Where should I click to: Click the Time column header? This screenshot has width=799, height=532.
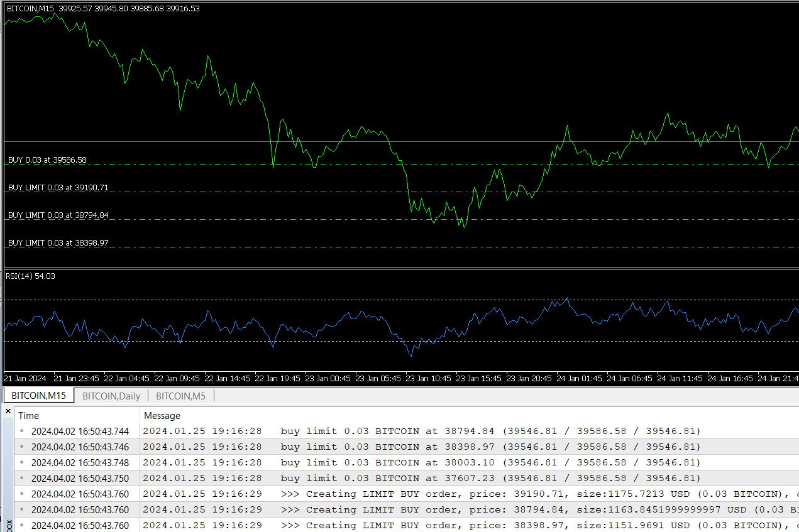tap(29, 415)
